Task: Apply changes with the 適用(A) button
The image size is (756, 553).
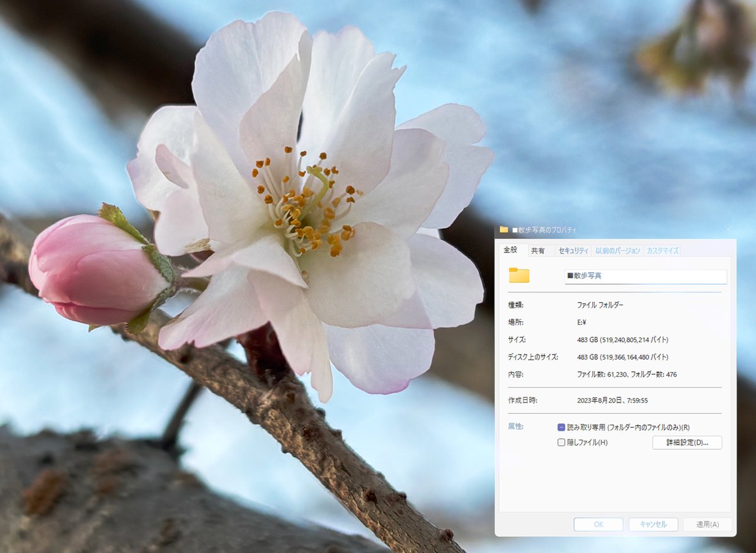Action: coord(708,524)
